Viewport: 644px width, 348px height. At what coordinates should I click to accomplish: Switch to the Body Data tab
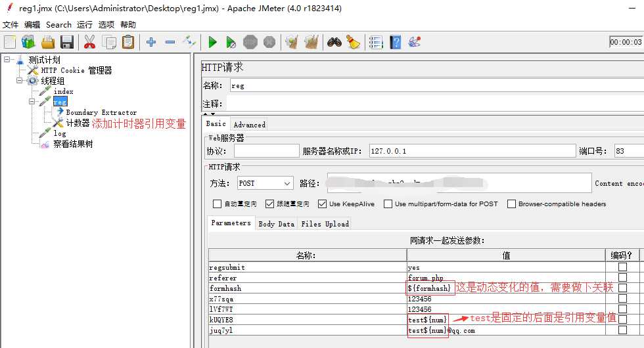coord(277,224)
